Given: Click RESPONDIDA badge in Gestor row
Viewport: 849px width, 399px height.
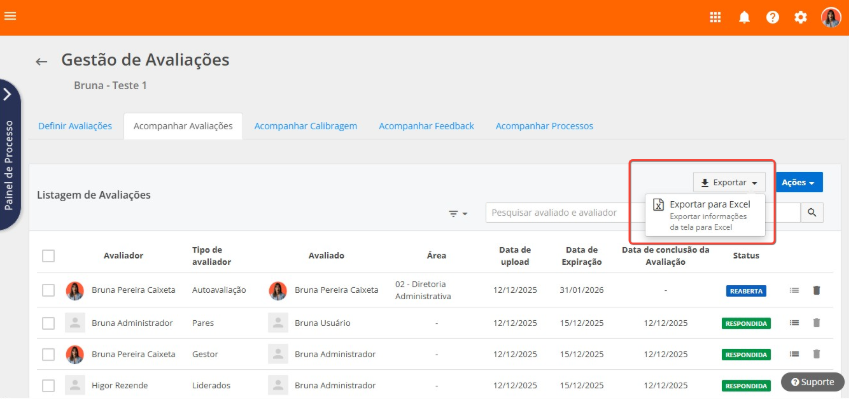Looking at the screenshot, I should coord(746,355).
